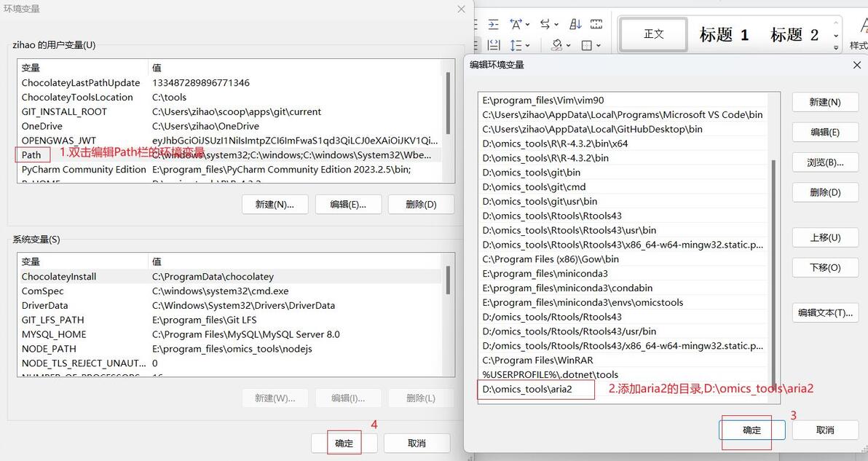Image resolution: width=868 pixels, height=461 pixels.
Task: Apply the 标题 2 style
Action: click(794, 34)
